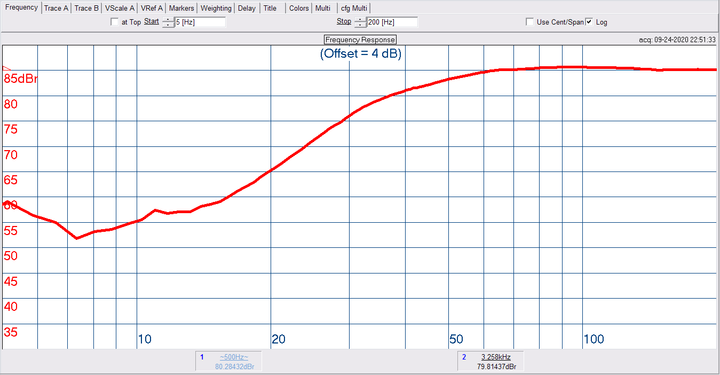Click the 75 vertical axis label
Image resolution: width=720 pixels, height=375 pixels.
(10, 129)
